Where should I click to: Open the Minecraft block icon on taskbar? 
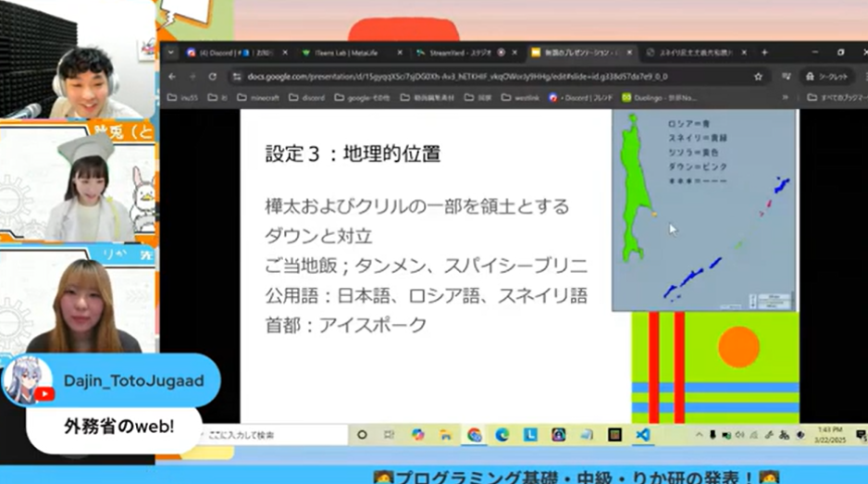(614, 435)
